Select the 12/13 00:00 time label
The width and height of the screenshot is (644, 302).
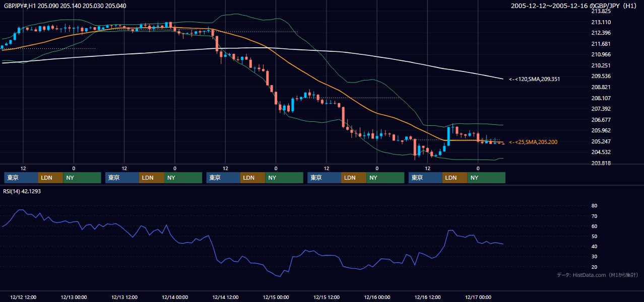pyautogui.click(x=74, y=297)
